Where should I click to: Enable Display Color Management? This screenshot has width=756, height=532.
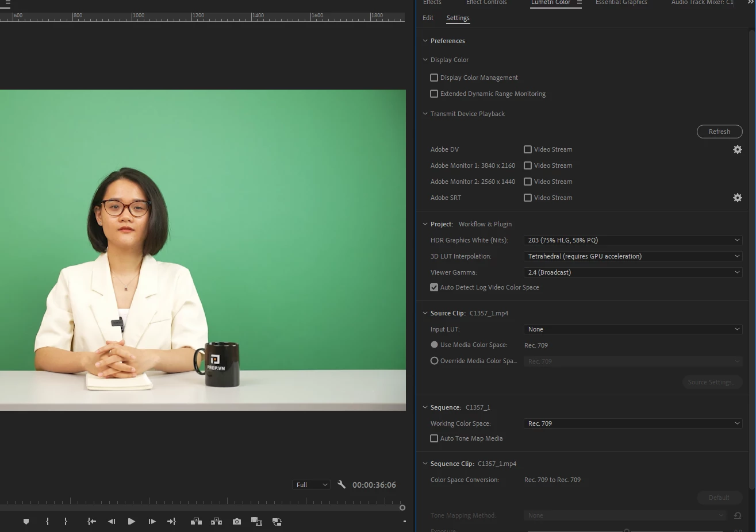pyautogui.click(x=434, y=78)
